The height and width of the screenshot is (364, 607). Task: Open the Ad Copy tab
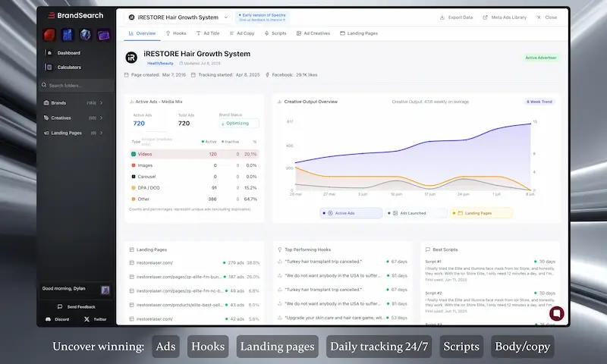pyautogui.click(x=242, y=33)
